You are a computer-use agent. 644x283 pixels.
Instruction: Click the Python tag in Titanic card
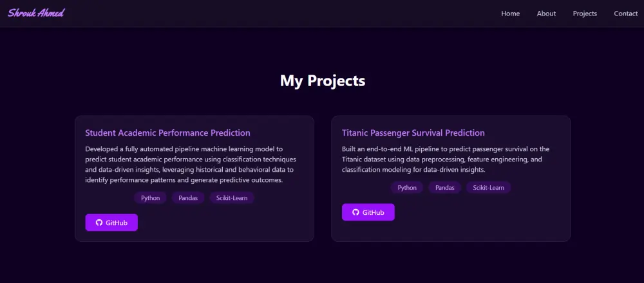[407, 188]
